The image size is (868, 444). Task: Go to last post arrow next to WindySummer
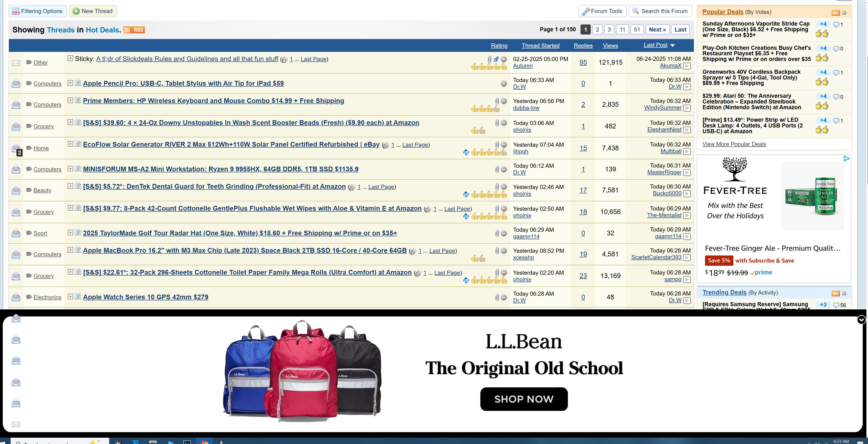pos(687,108)
